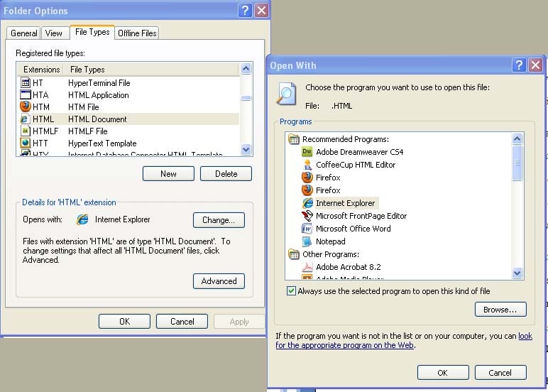Select the HTM Firefox file icon
Image resolution: width=548 pixels, height=392 pixels.
(26, 107)
